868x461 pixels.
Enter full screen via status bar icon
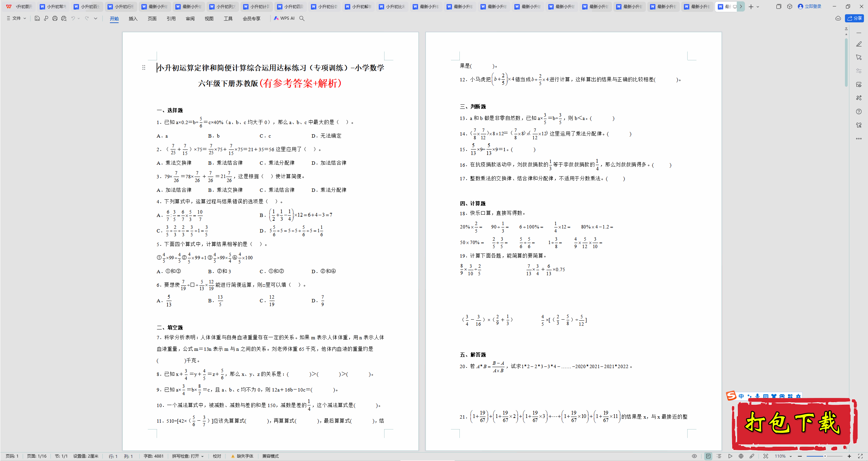point(860,456)
